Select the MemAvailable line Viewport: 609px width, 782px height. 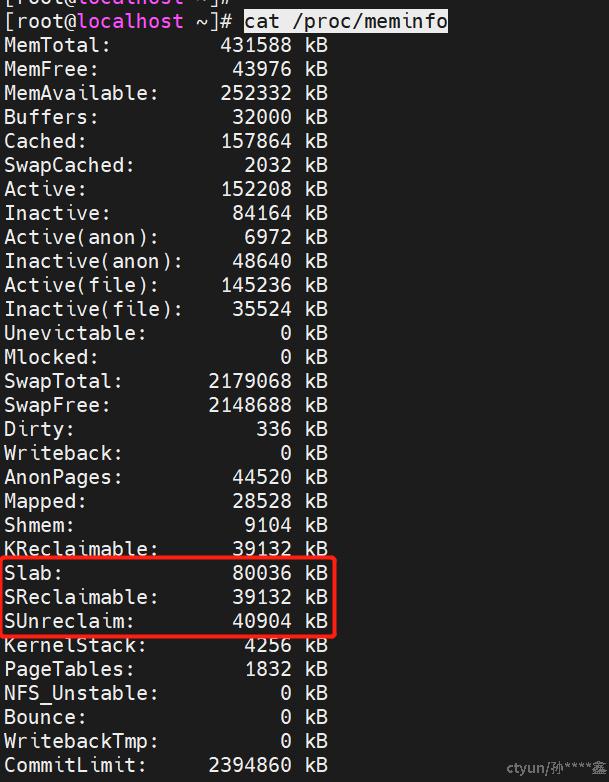point(165,93)
